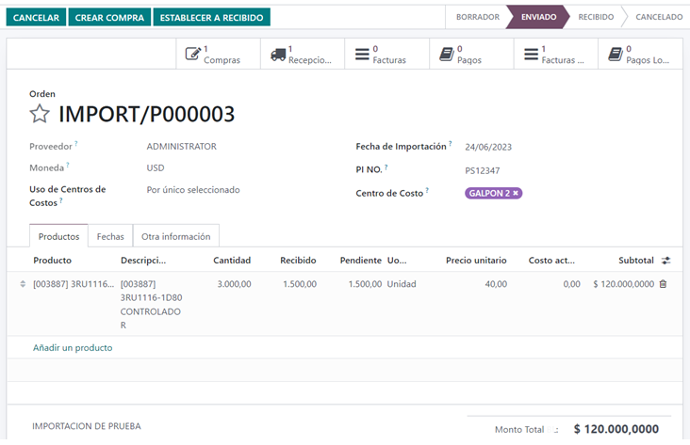Select the Recibido status stage
Image resolution: width=690 pixels, height=445 pixels.
[x=596, y=17]
